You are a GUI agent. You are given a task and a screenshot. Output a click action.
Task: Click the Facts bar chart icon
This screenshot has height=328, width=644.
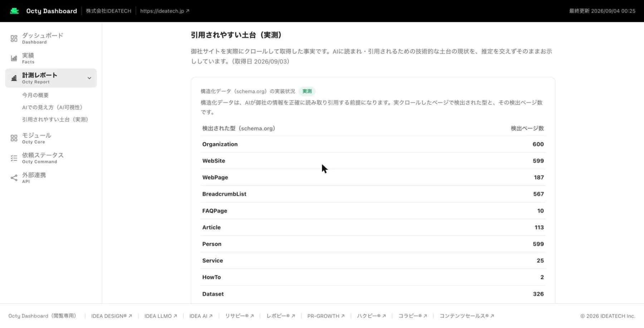point(14,58)
